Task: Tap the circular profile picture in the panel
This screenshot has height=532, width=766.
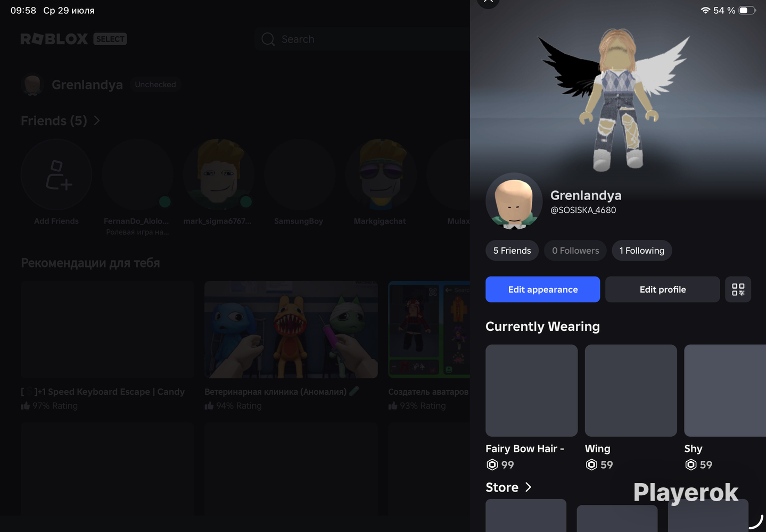Action: pyautogui.click(x=514, y=201)
